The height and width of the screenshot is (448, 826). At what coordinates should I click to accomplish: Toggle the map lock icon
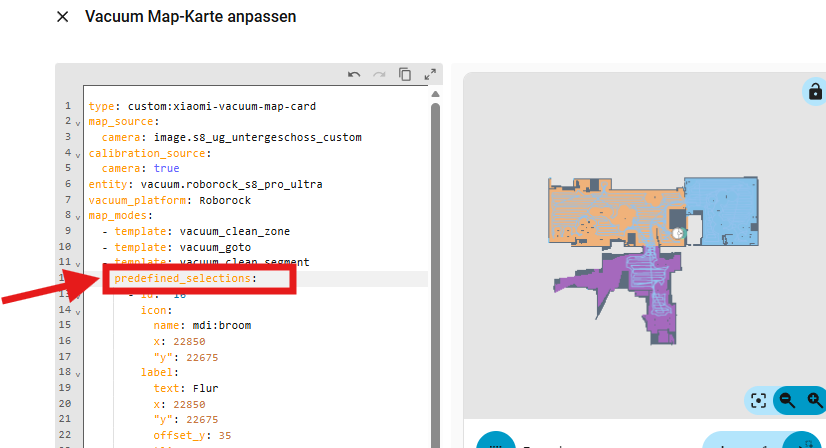814,92
